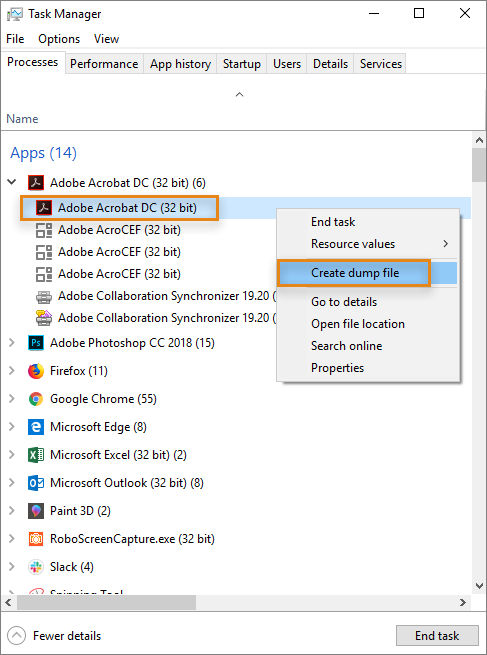
Task: Maximize the Task Manager window
Action: (x=419, y=13)
